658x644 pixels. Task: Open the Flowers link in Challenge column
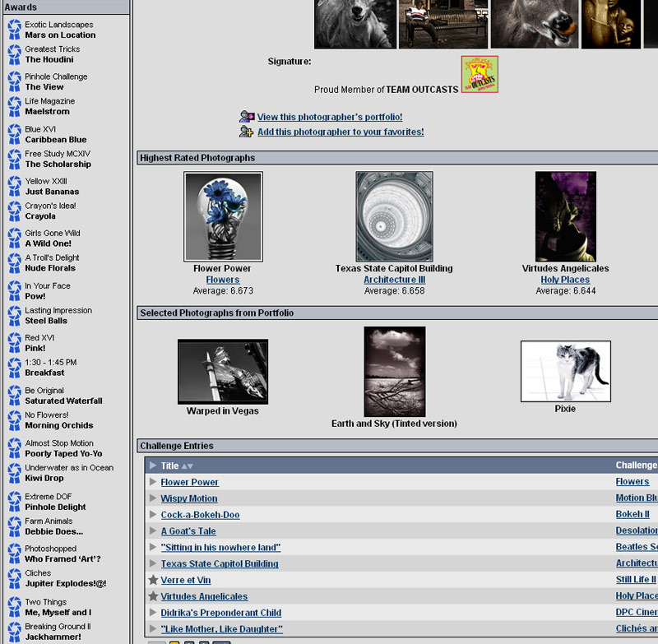pyautogui.click(x=633, y=482)
